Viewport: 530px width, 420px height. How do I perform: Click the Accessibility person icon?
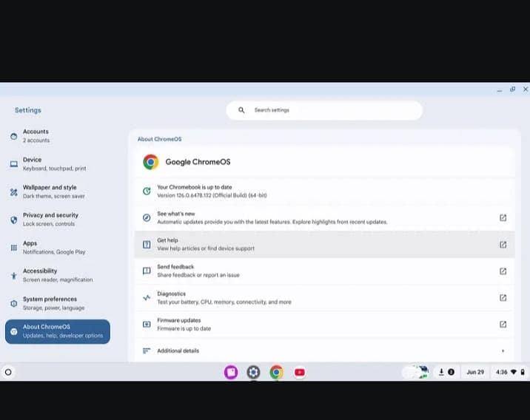tap(13, 276)
